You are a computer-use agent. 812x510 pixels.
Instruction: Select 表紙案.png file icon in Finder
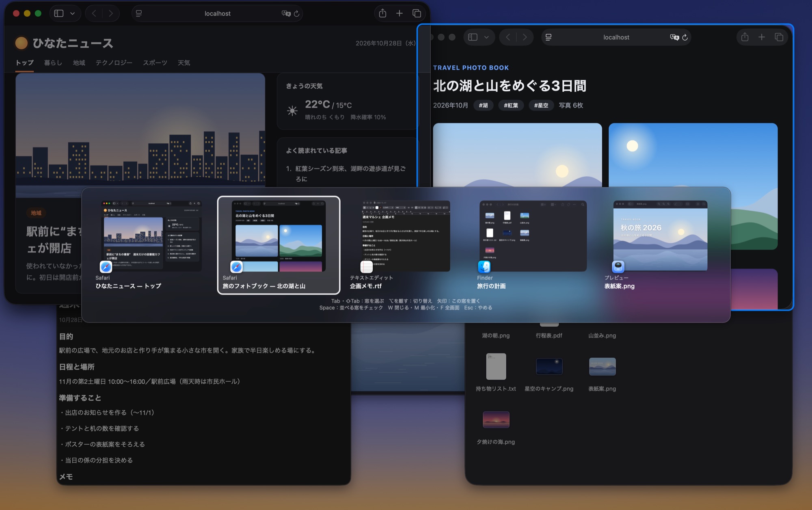(602, 366)
